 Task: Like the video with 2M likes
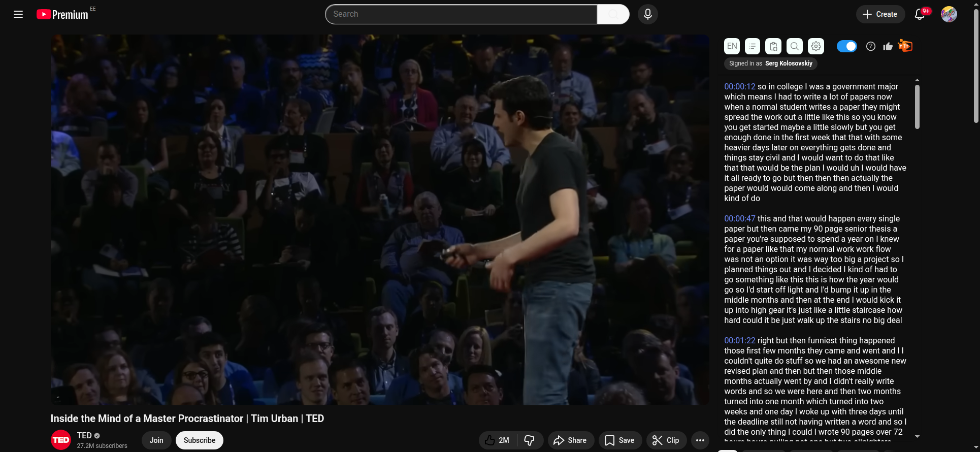[x=498, y=440]
